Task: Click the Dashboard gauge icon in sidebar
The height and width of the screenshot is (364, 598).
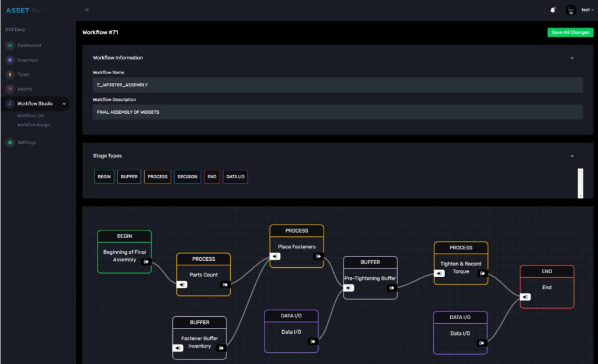Action: (10, 45)
